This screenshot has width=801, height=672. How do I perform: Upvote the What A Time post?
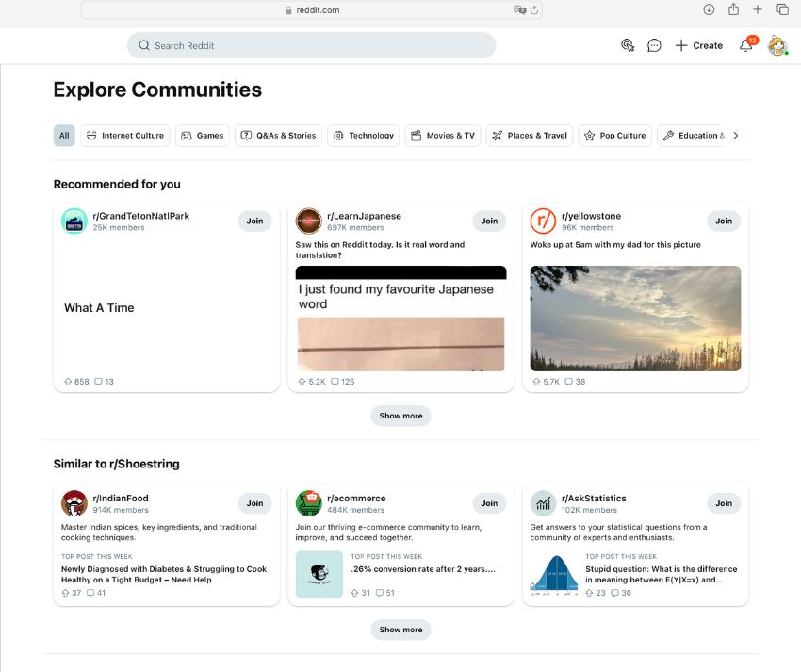point(68,382)
